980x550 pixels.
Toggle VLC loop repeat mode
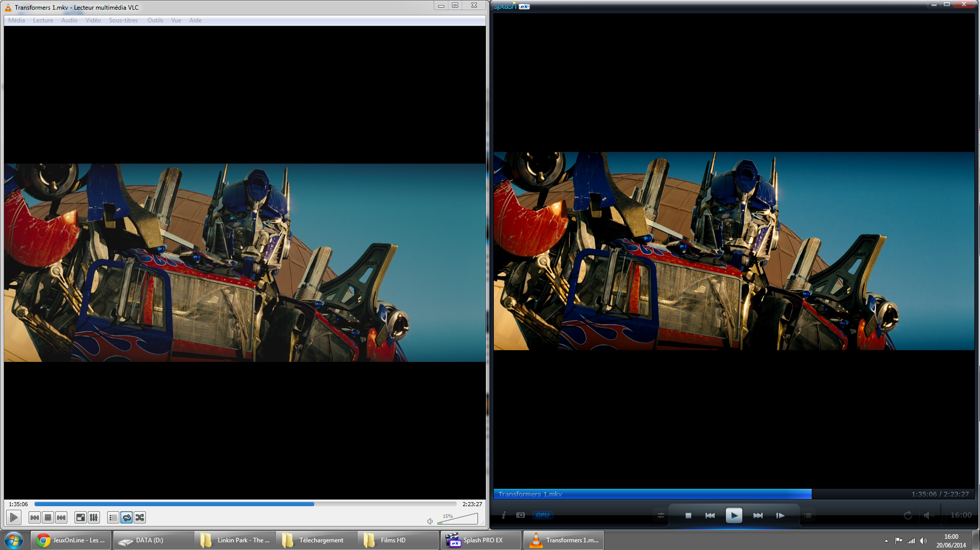click(127, 517)
